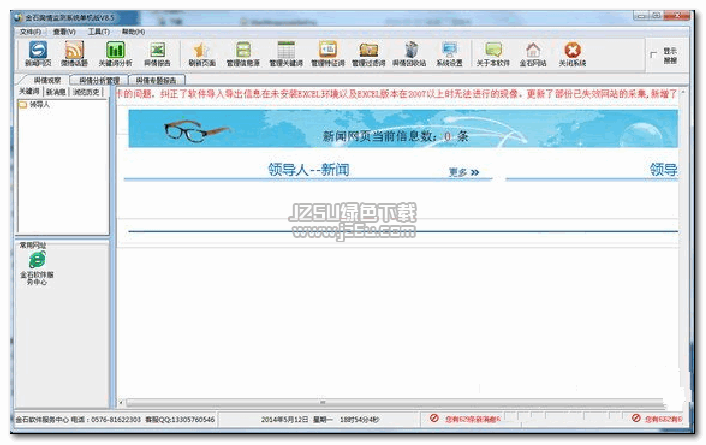Click the date and time in status bar
Image resolution: width=706 pixels, height=445 pixels.
pos(320,419)
